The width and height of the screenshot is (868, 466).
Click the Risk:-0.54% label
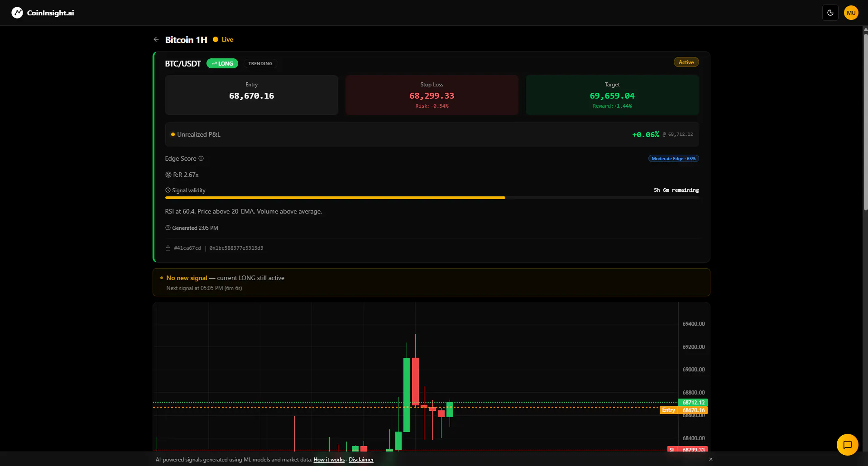[432, 106]
